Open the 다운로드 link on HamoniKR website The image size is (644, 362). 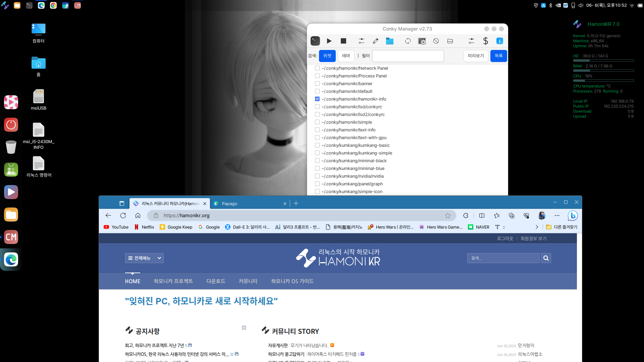216,281
